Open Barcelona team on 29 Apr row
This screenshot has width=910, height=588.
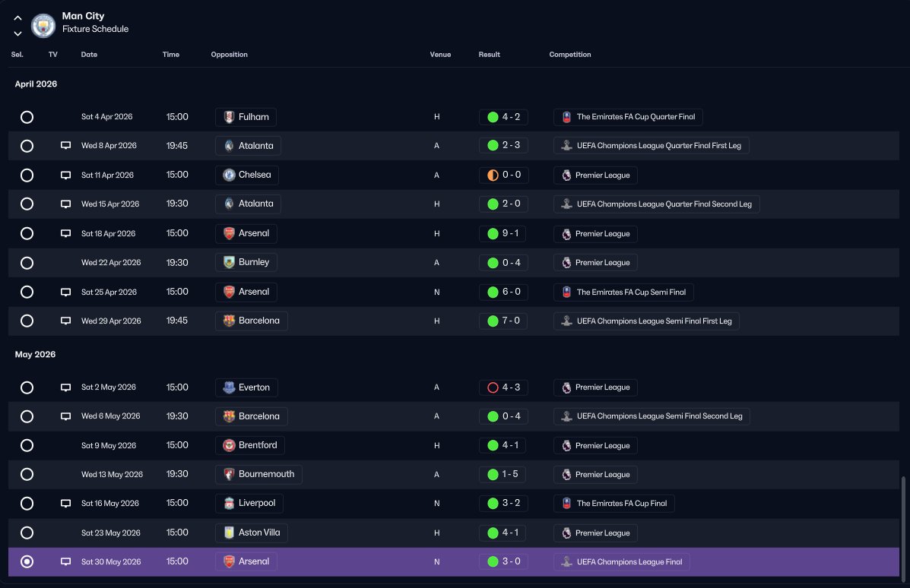tap(252, 321)
